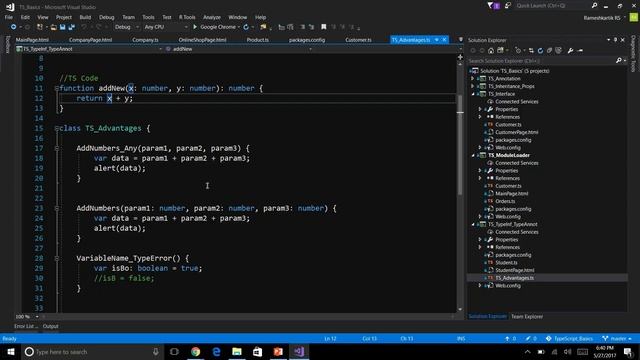Open the Debug menu
The height and width of the screenshot is (360, 640).
(x=107, y=17)
